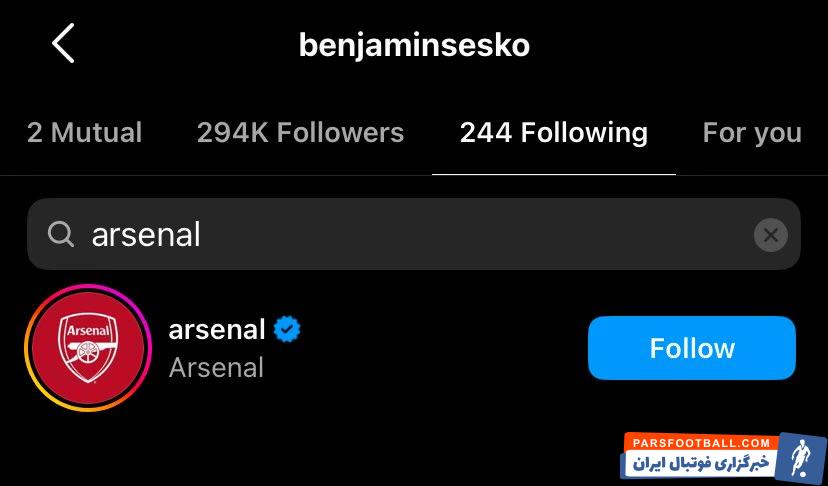Switch to the 2 Mutual tab

pyautogui.click(x=84, y=133)
